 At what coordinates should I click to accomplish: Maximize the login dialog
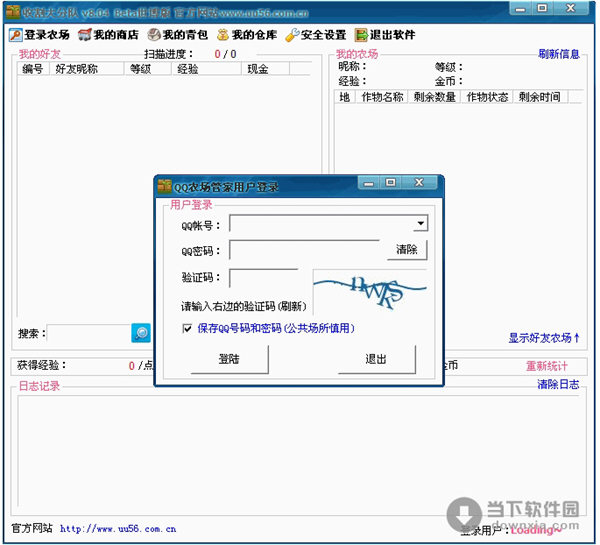[391, 183]
